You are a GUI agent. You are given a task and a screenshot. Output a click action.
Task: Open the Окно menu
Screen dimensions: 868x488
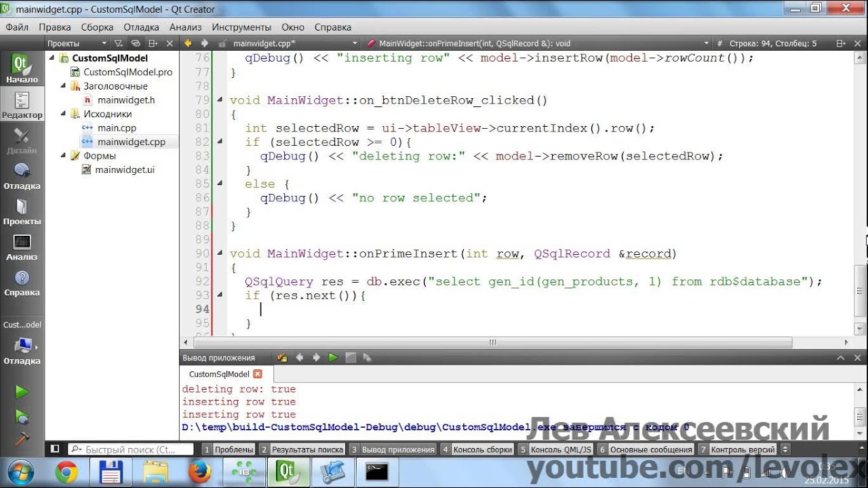293,27
